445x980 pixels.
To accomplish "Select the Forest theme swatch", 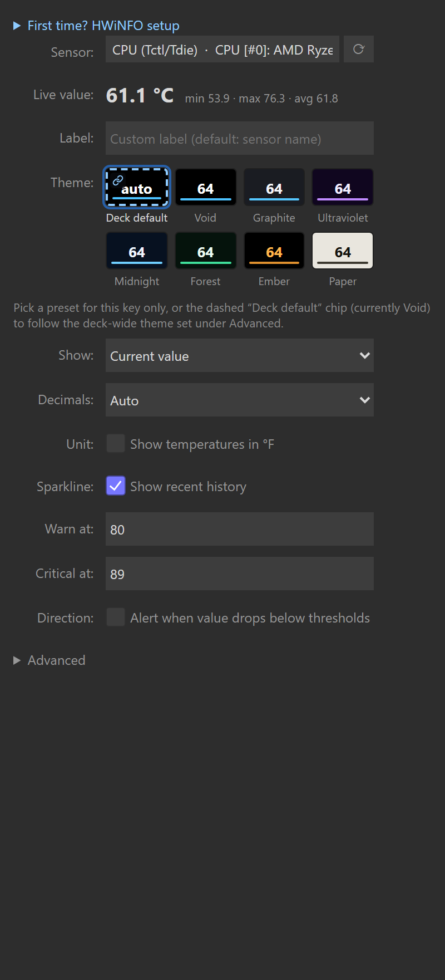I will tap(206, 251).
